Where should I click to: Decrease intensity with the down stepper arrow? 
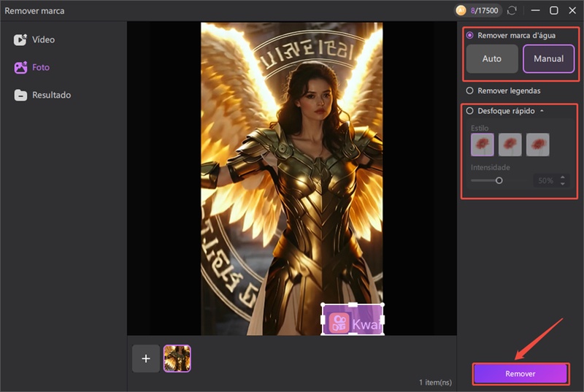click(563, 184)
